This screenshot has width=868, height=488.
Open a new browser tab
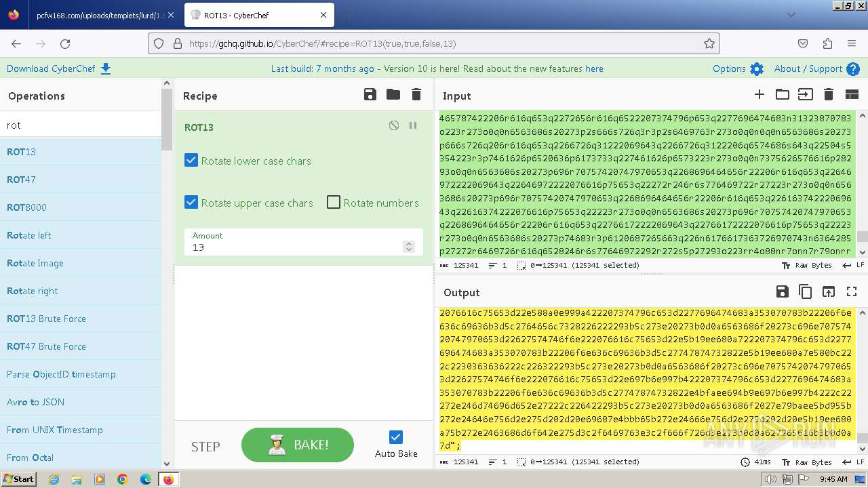click(349, 15)
